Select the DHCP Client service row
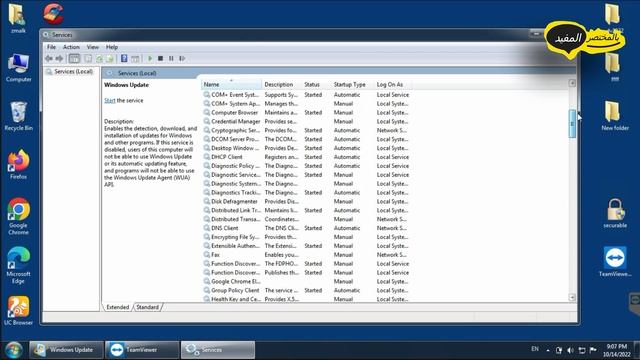This screenshot has height=360, width=640. [x=306, y=157]
